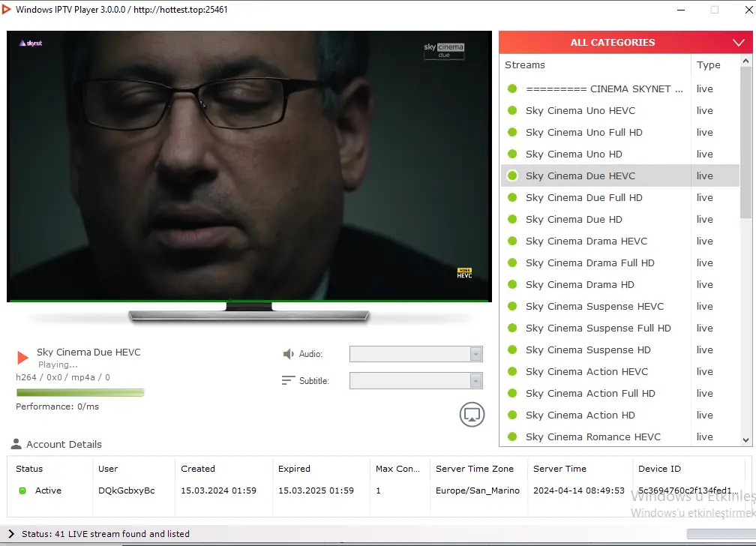
Task: Click green dot of Sky Cinema Action Full HD
Action: tap(512, 393)
